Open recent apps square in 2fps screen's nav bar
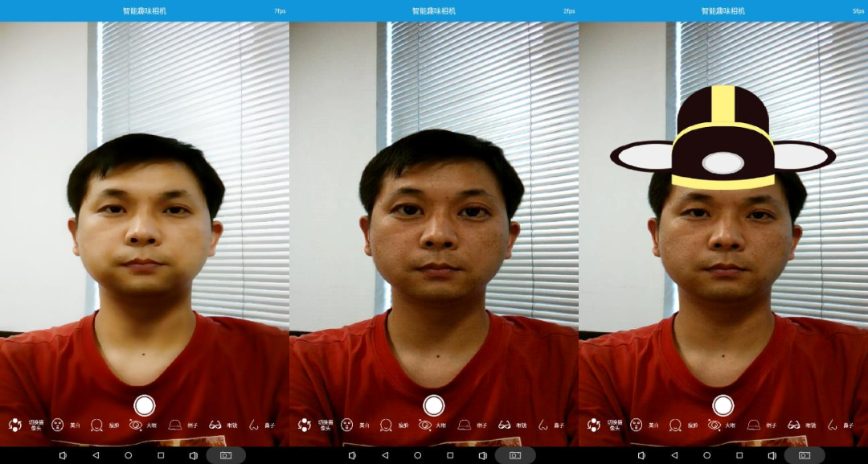 tap(450, 455)
